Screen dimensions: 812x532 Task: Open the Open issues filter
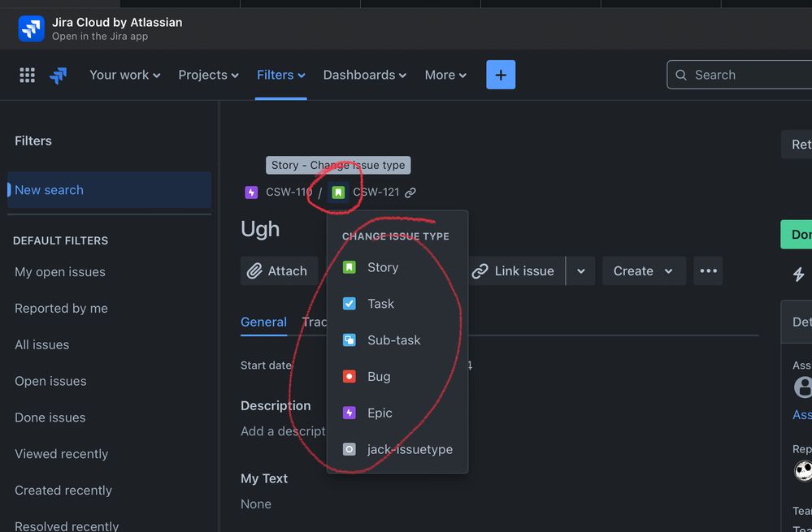(50, 381)
